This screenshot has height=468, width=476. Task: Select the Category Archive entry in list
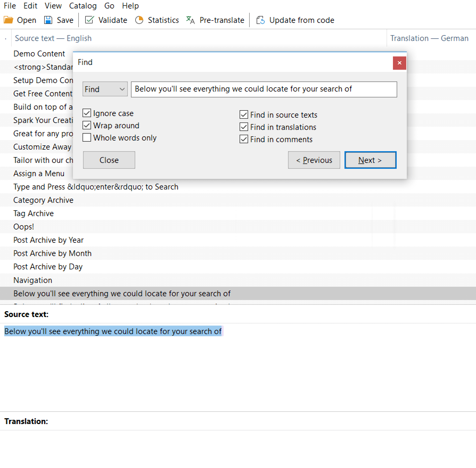click(x=43, y=200)
